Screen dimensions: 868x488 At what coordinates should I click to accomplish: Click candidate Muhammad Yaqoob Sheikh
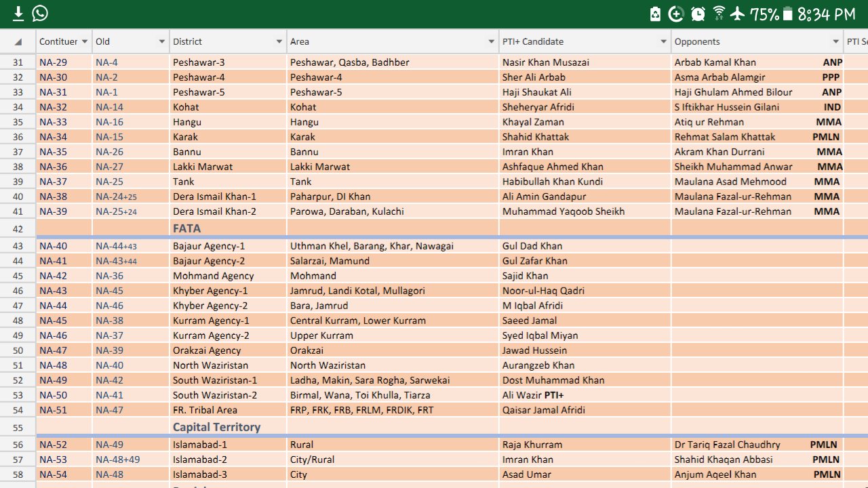(585, 211)
